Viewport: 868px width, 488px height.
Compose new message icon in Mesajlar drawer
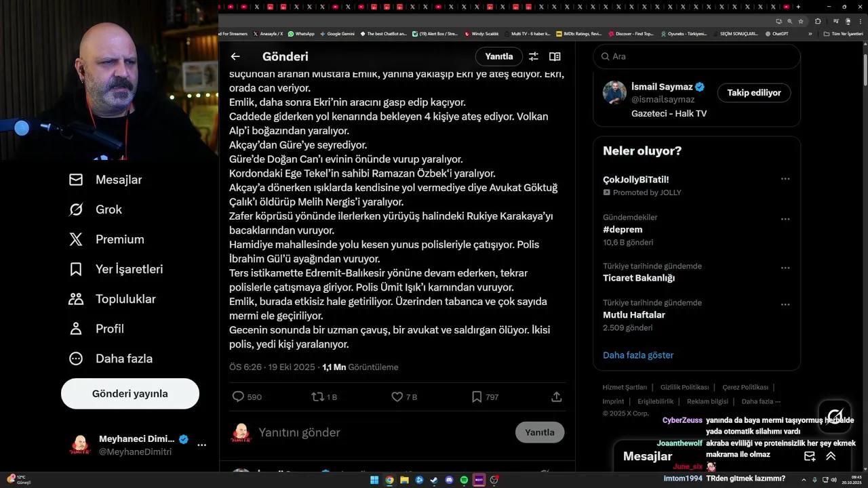[x=810, y=456]
